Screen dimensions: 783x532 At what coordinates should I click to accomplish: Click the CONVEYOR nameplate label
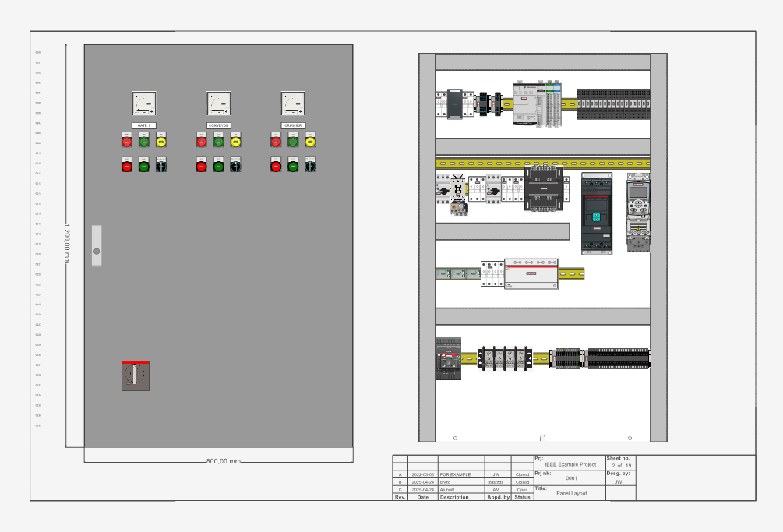pos(219,125)
